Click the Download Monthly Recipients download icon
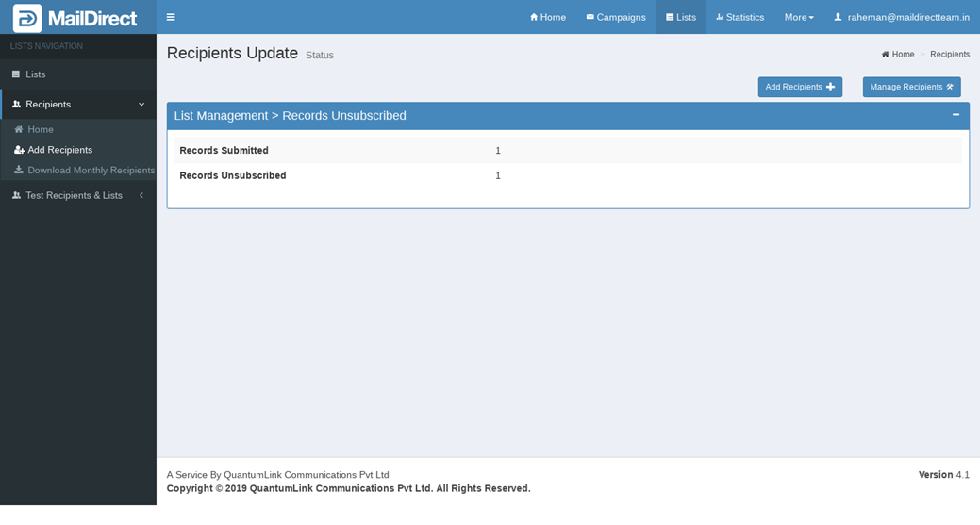The height and width of the screenshot is (525, 980). pyautogui.click(x=19, y=171)
